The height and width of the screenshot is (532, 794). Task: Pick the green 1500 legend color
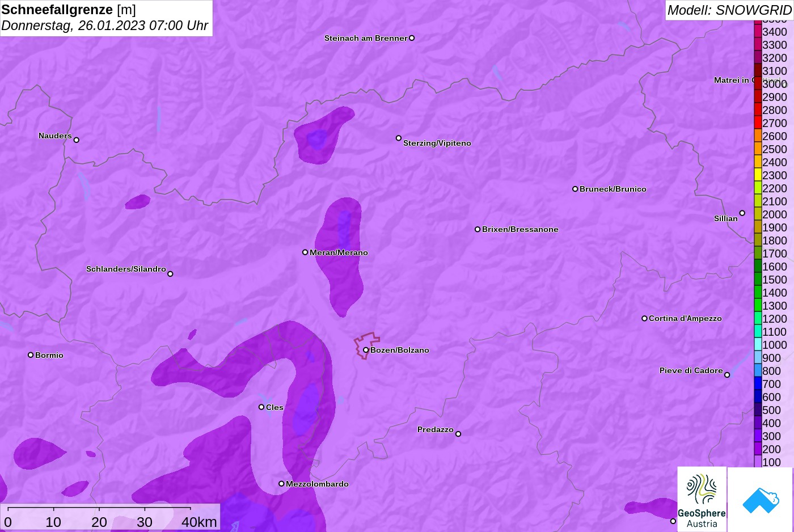pos(758,280)
